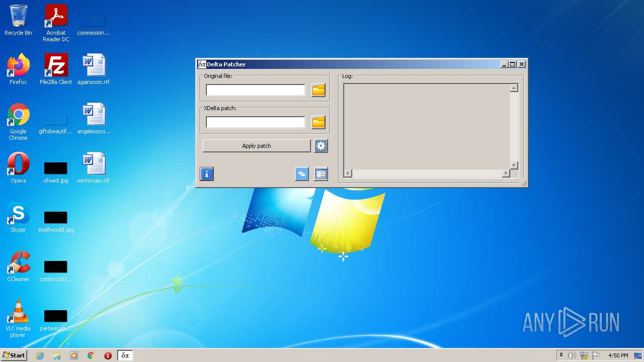Toggle the log panel icon
644x362 pixels.
(321, 174)
